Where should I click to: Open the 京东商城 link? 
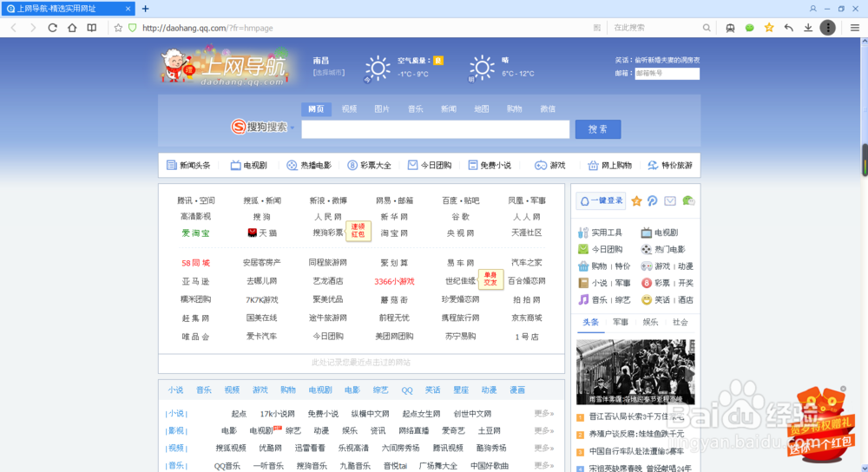[527, 318]
